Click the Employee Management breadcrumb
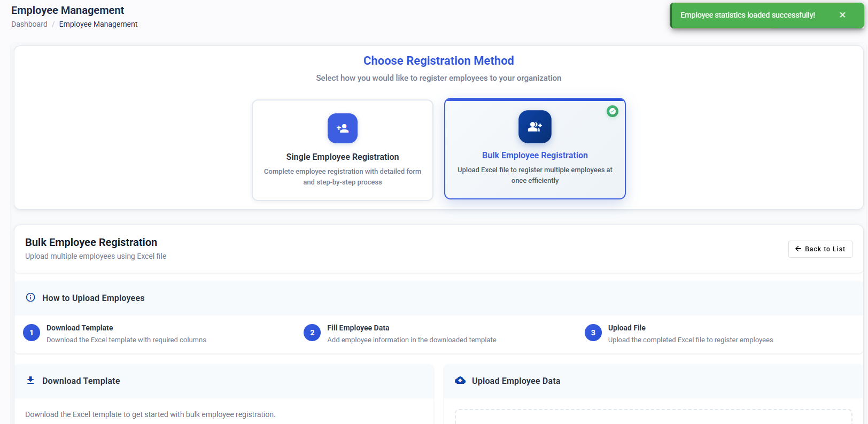 click(98, 24)
